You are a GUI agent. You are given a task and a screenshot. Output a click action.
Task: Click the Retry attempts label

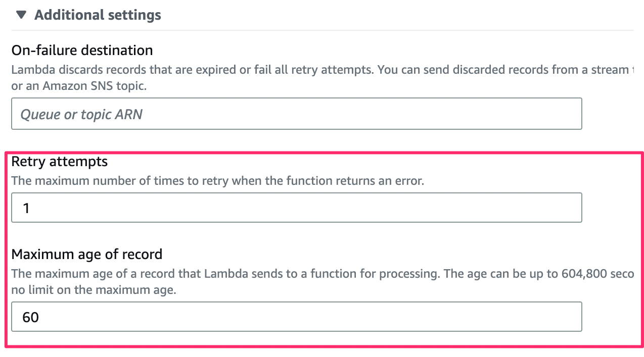point(59,161)
